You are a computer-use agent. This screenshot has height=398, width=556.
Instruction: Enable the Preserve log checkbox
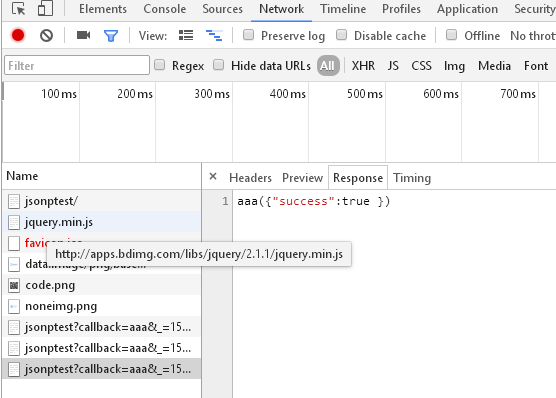click(248, 35)
